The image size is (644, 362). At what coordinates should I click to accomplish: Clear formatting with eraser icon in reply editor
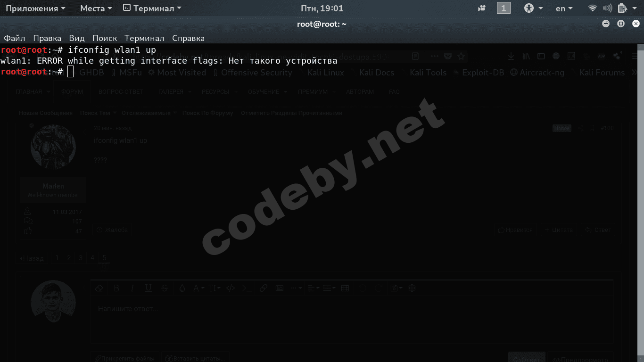tap(99, 288)
